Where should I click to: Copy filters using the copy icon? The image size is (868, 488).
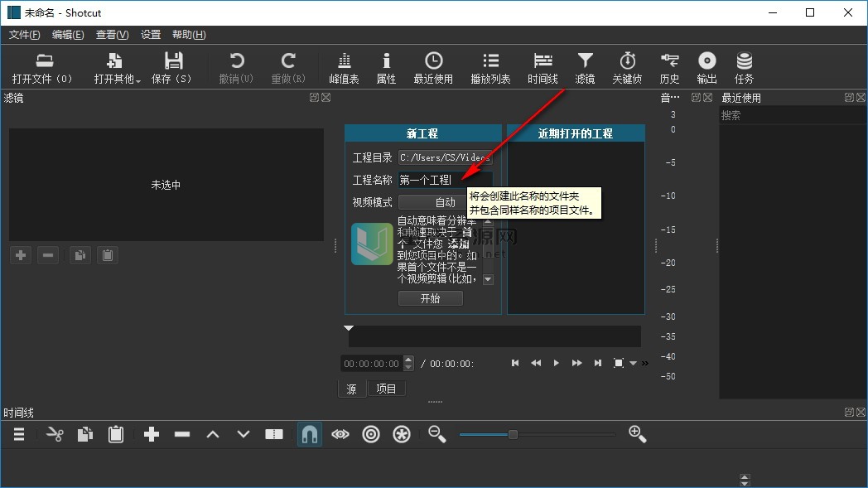(x=80, y=255)
